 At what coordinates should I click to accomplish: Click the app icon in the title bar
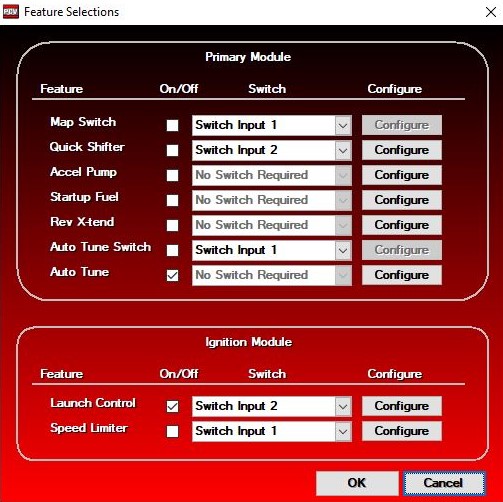11,12
